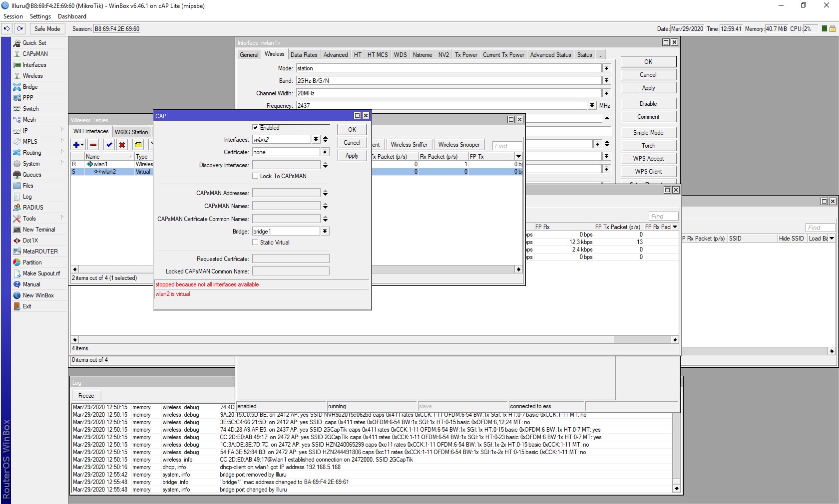This screenshot has width=839, height=504.
Task: Toggle Safe Mode button
Action: [x=47, y=29]
